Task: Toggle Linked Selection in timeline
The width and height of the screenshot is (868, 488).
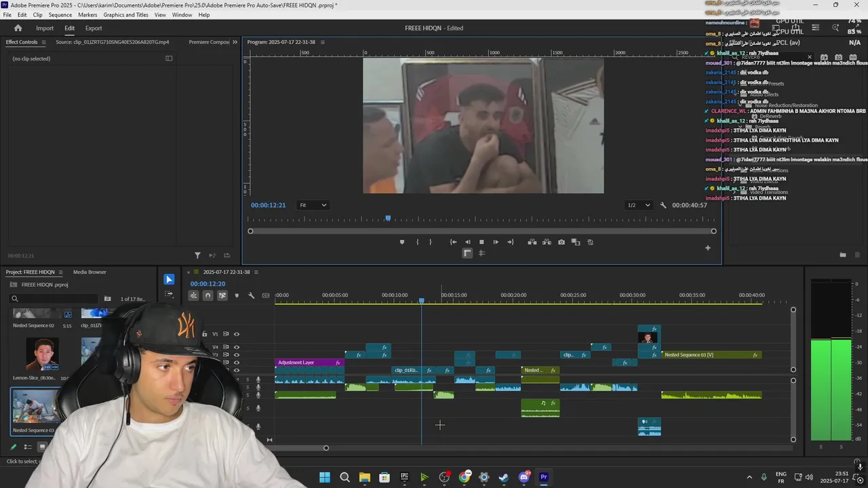Action: pos(222,296)
